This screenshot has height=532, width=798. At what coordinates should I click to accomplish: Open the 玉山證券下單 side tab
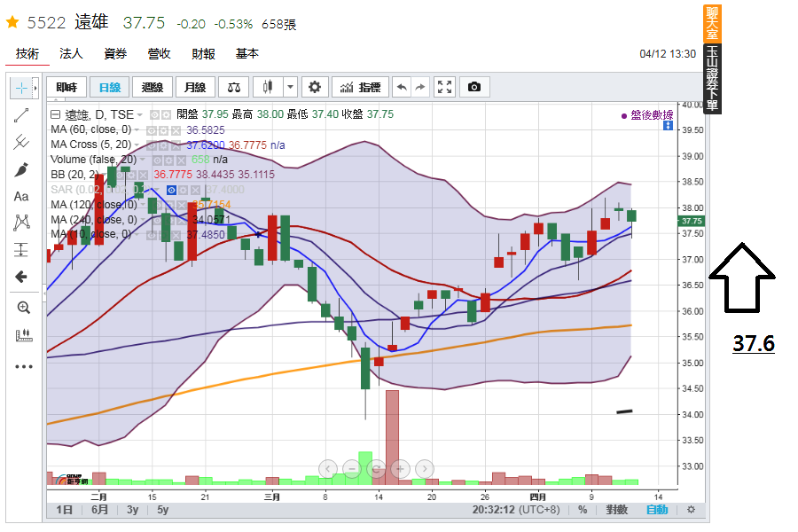click(713, 79)
